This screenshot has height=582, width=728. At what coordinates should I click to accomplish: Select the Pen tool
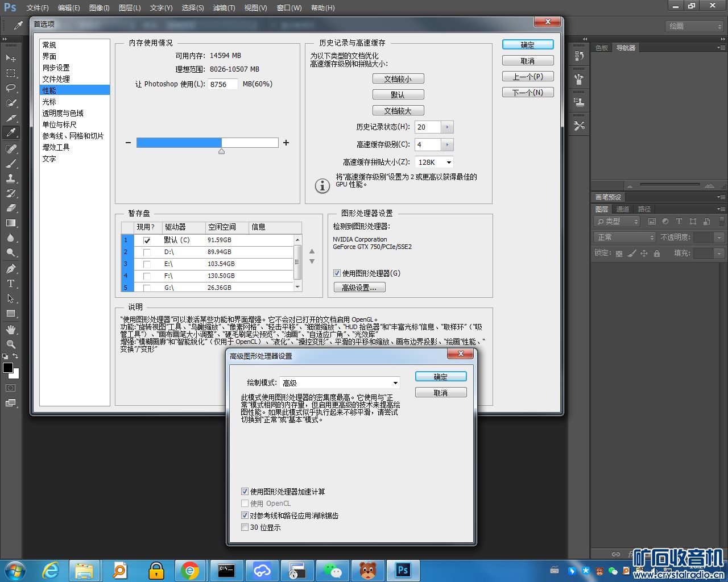click(x=11, y=268)
